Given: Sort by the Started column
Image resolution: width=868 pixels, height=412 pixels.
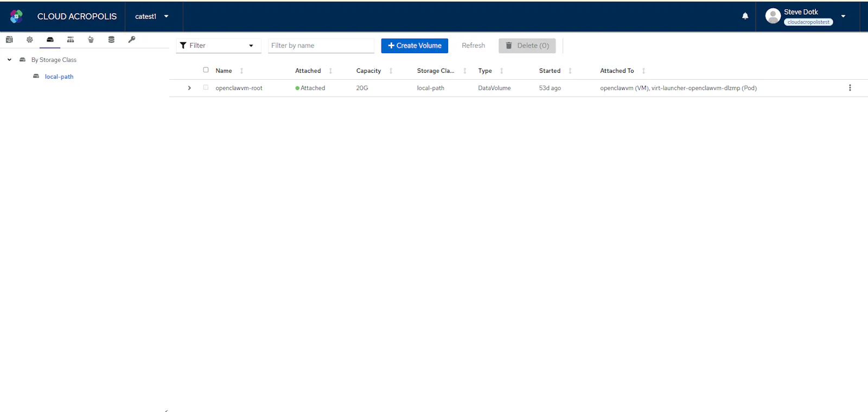Looking at the screenshot, I should [x=570, y=71].
